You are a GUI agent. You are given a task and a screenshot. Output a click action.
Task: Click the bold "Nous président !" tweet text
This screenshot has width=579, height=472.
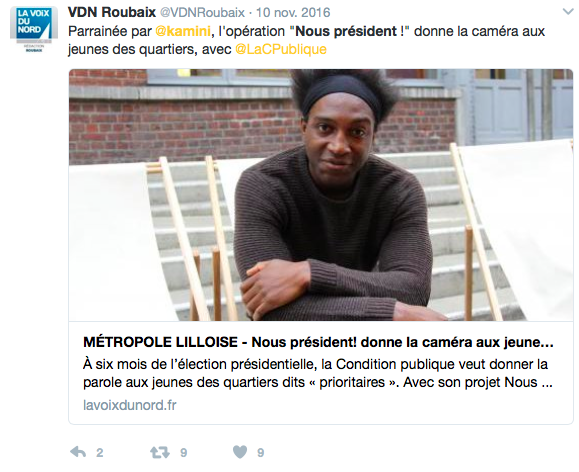[350, 31]
